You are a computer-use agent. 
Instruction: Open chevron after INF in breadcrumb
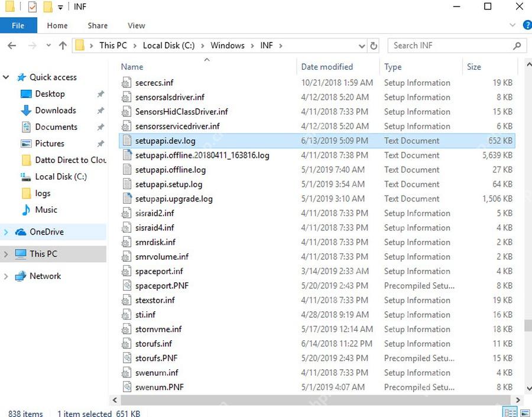pos(281,45)
